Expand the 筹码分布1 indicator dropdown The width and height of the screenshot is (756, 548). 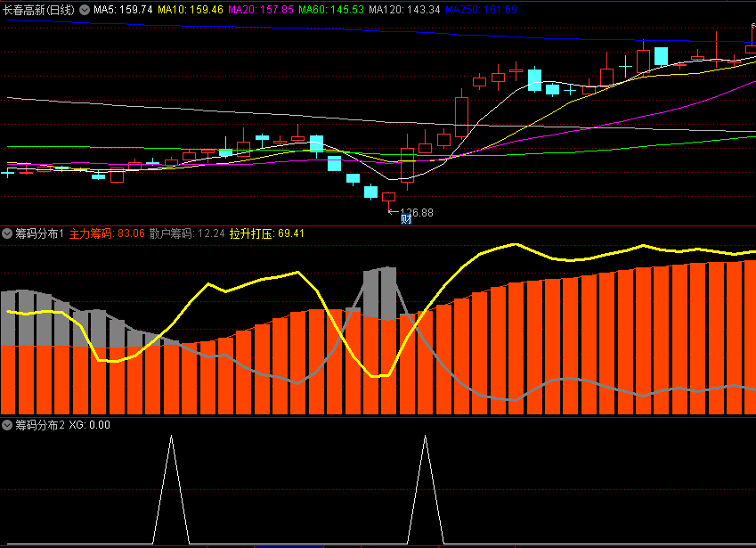7,234
